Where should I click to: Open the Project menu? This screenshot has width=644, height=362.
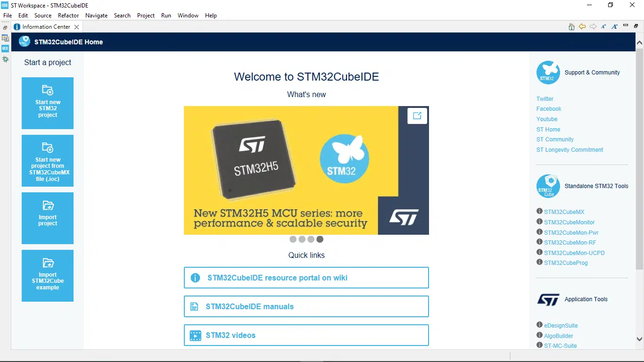(x=146, y=16)
